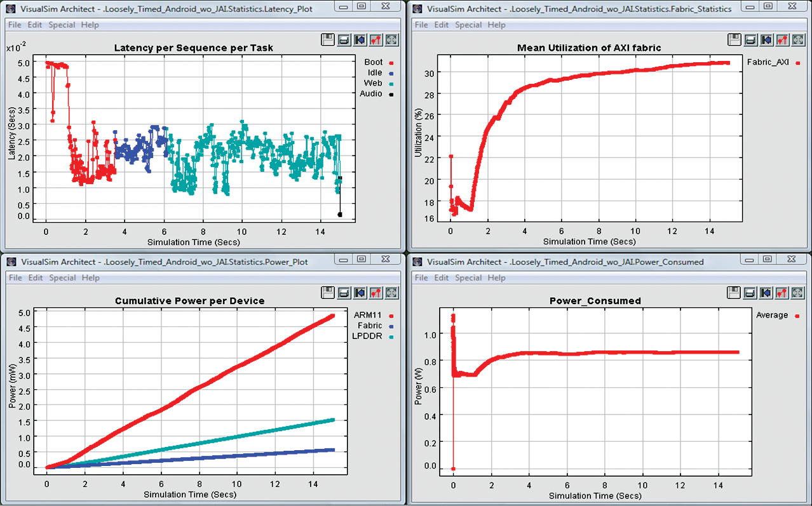Open the File menu in the Latency_Plot window
The height and width of the screenshot is (506, 812).
[15, 25]
